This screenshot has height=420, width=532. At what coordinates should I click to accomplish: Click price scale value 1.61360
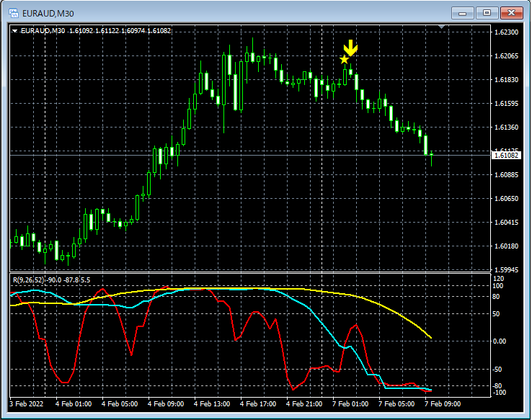(x=507, y=127)
